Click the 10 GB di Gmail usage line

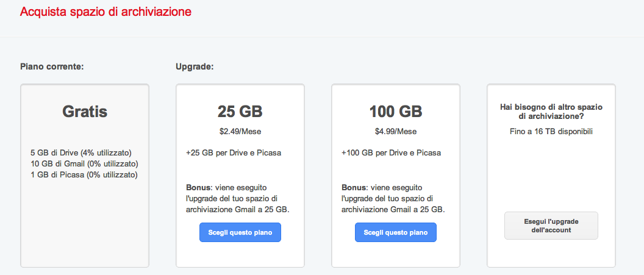click(84, 164)
